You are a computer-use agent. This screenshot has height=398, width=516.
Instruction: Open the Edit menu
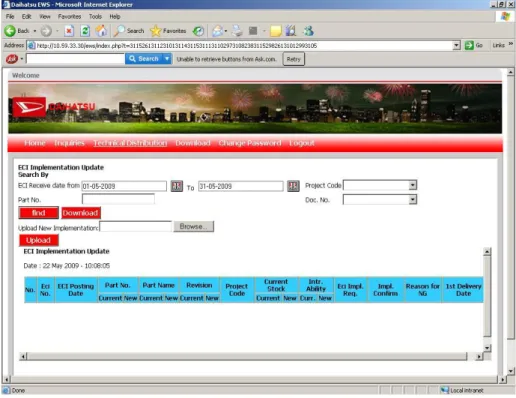pos(26,16)
